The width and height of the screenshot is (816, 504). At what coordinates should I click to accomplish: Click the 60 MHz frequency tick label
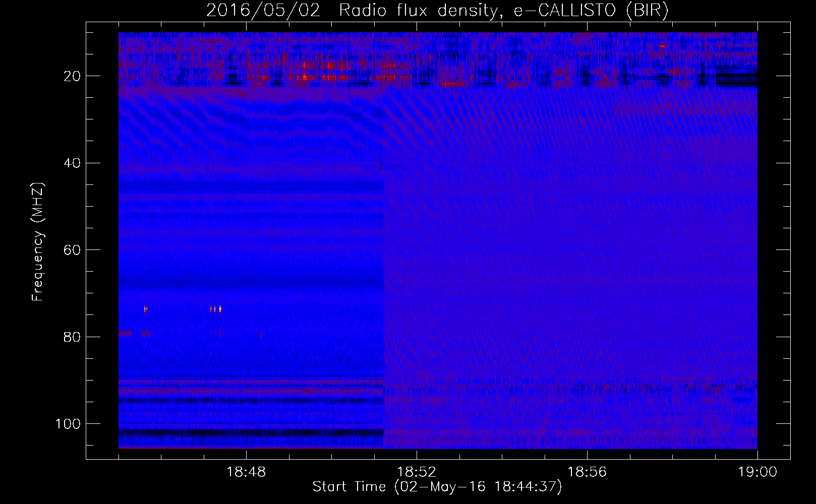point(72,250)
